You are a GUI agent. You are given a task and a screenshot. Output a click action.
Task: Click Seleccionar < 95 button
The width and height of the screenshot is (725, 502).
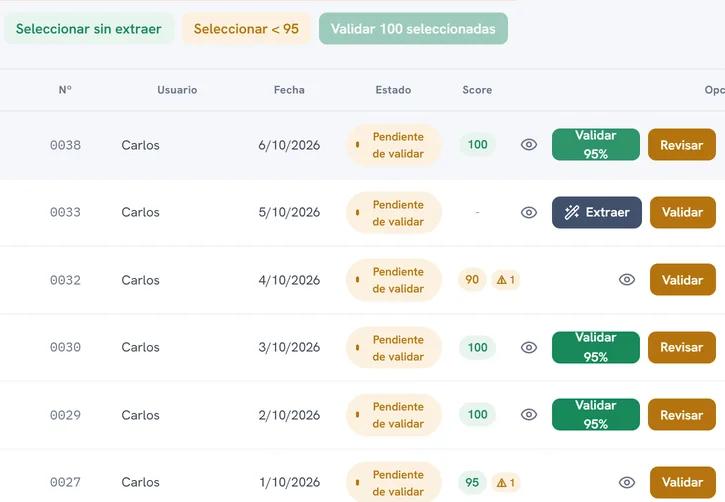pos(246,29)
